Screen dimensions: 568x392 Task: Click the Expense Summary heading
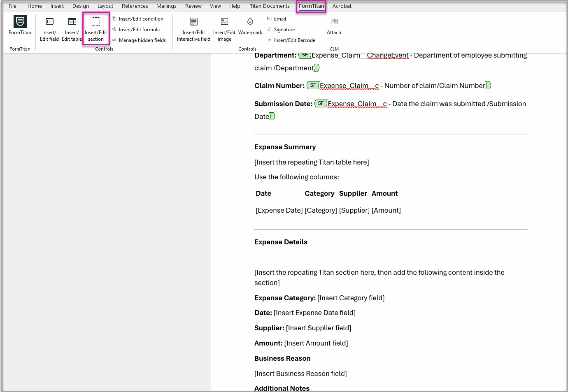[285, 147]
